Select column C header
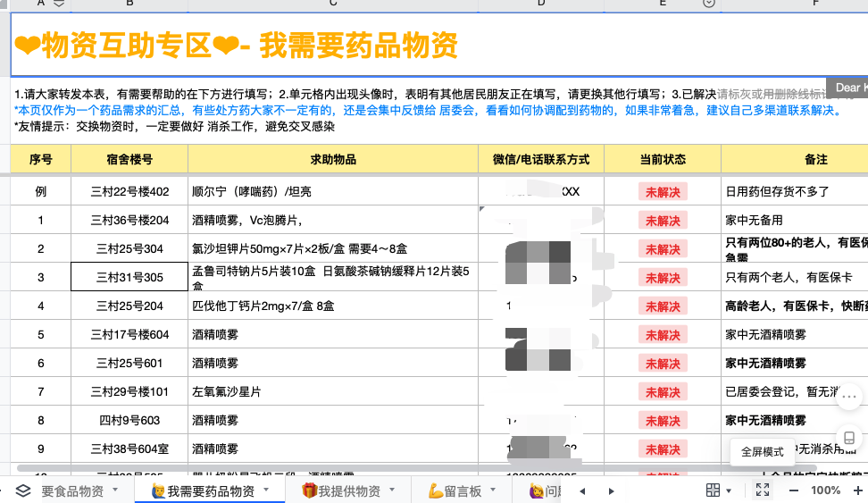 [x=332, y=4]
